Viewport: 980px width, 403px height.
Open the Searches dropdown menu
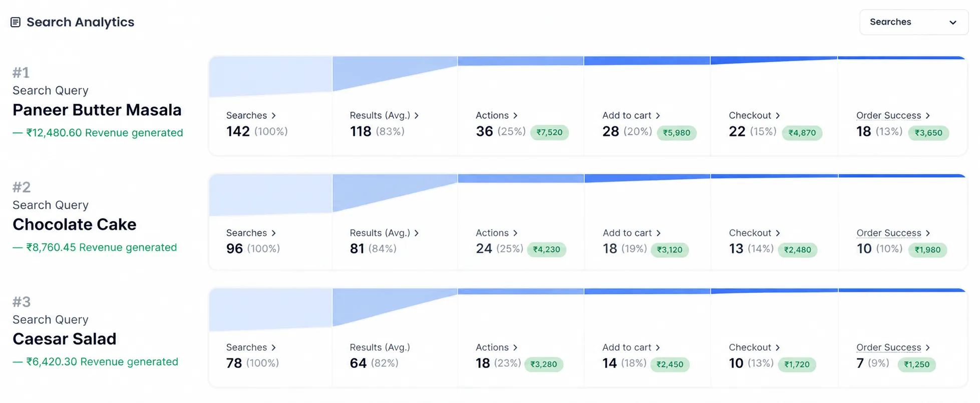point(913,22)
